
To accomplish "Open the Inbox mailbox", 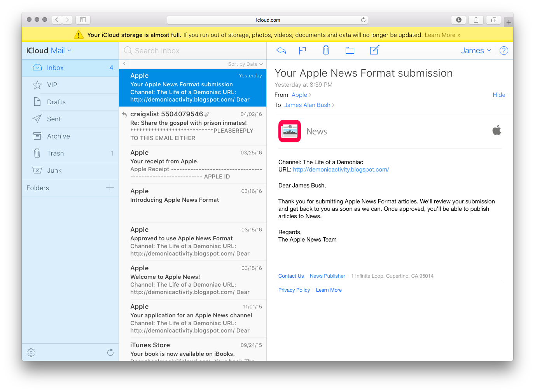I will click(x=70, y=68).
